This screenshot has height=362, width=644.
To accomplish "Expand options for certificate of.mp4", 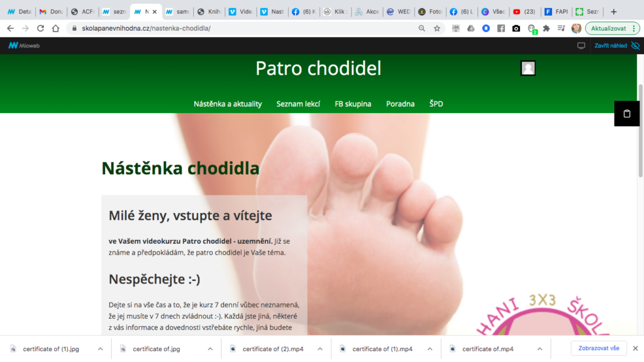I will 540,349.
